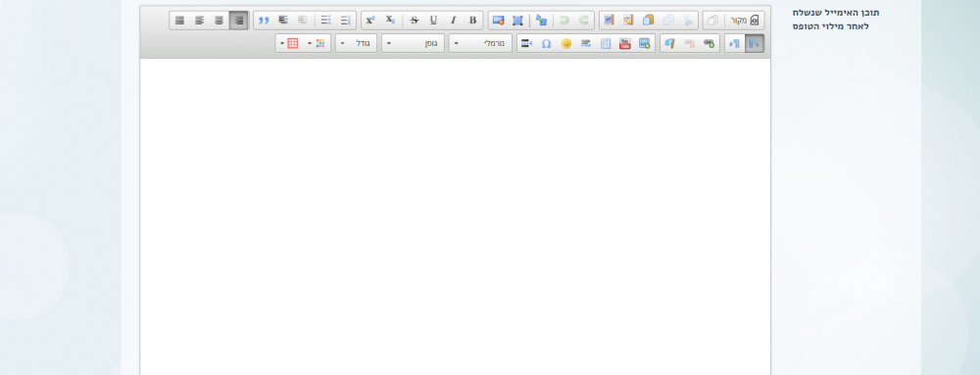This screenshot has width=980, height=375.
Task: Open the Find and Replace tool
Action: [541, 20]
